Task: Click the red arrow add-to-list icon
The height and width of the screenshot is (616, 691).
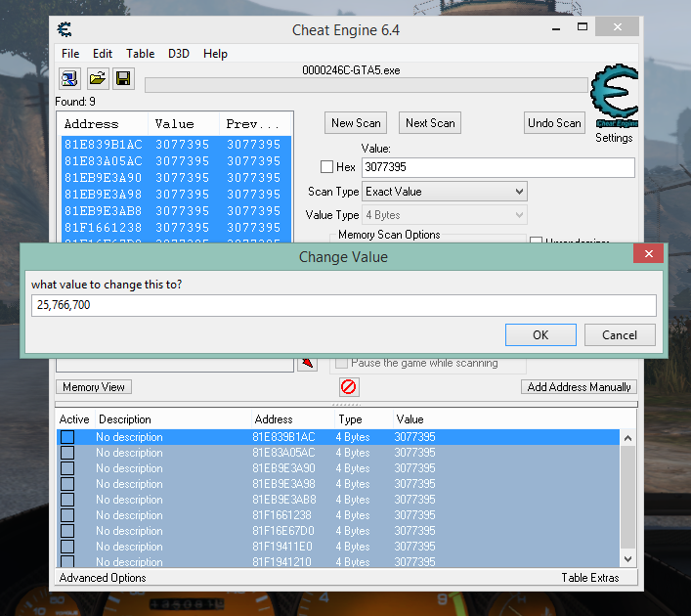Action: pos(309,363)
